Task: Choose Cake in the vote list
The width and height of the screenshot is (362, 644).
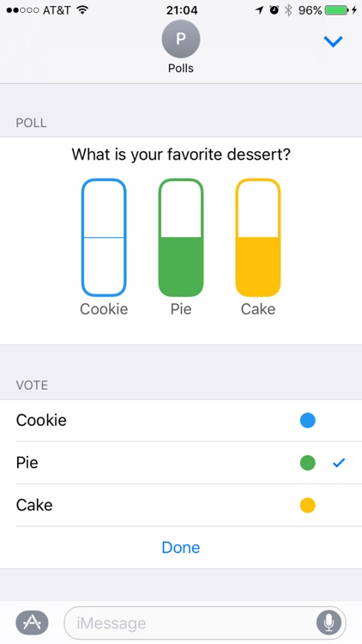Action: pos(181,505)
